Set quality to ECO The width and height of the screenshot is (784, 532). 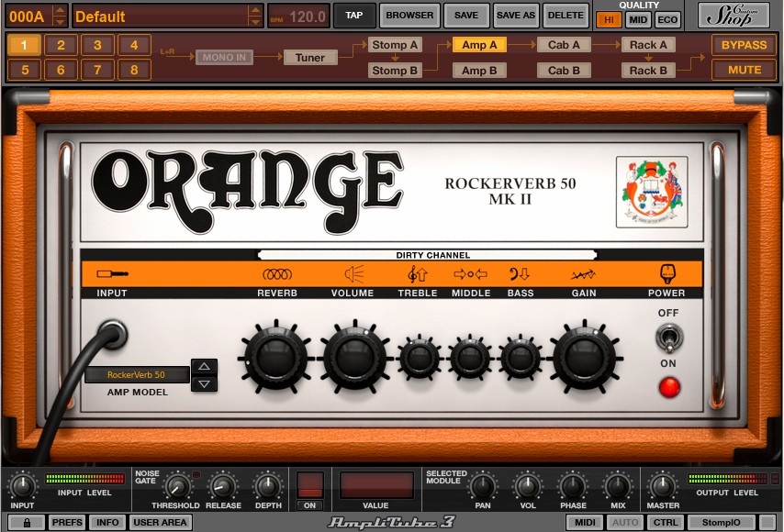(x=667, y=20)
